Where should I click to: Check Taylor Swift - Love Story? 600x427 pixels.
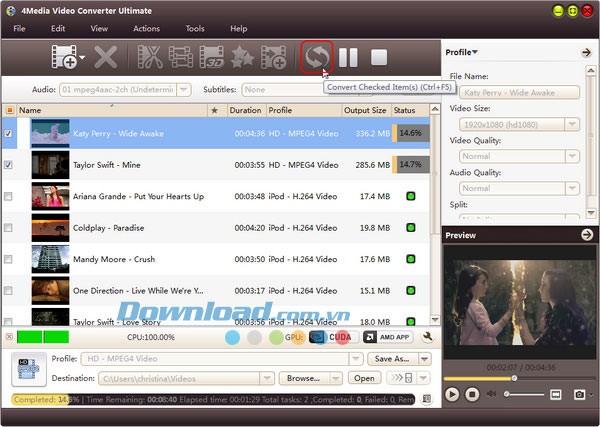pos(8,321)
